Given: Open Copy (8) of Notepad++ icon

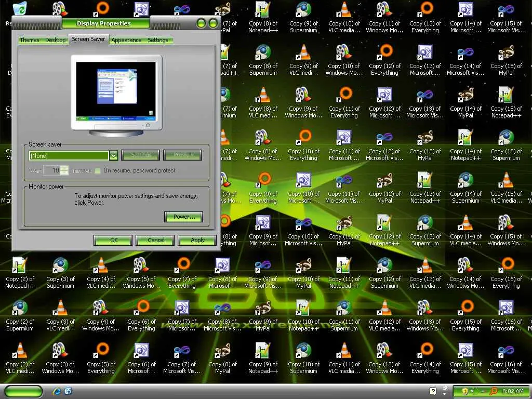Looking at the screenshot, I should pos(263,9).
